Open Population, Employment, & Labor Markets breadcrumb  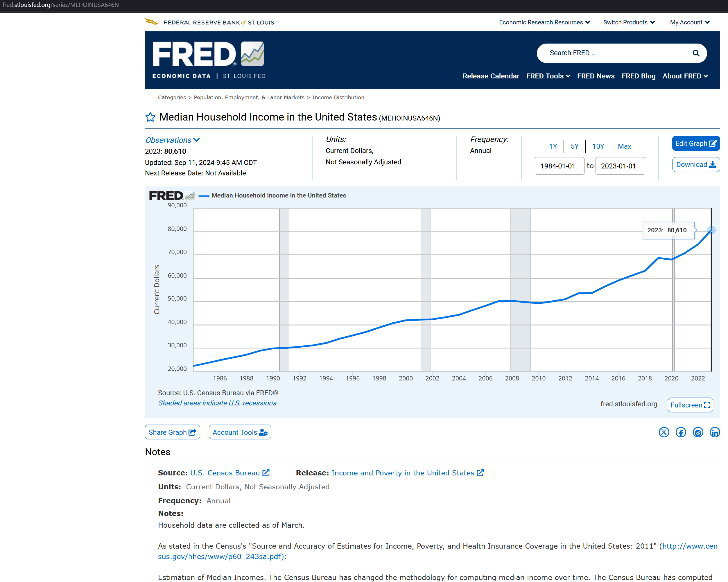click(249, 98)
